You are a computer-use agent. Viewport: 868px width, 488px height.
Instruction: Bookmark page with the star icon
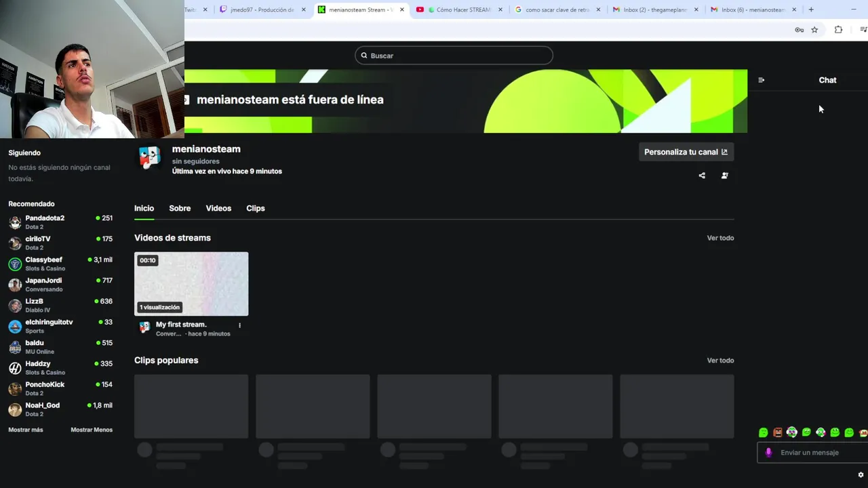(x=814, y=30)
